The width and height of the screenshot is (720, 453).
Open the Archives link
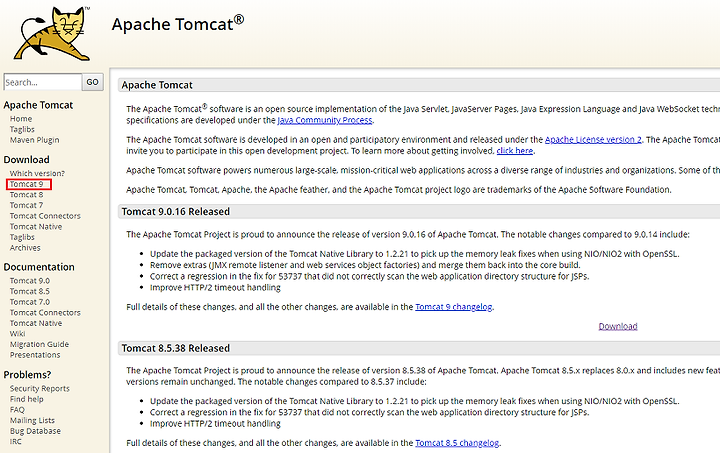(x=25, y=247)
